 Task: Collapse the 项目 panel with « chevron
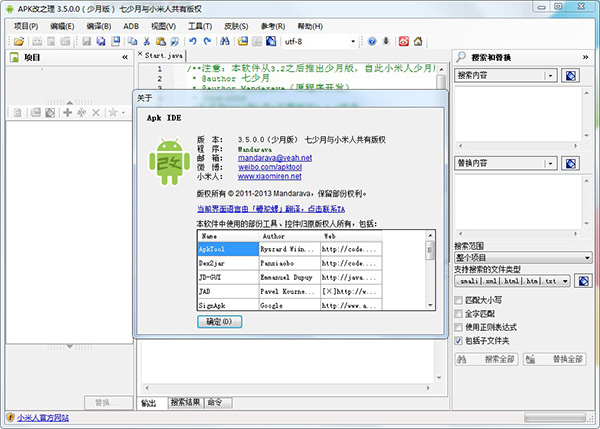pos(125,57)
